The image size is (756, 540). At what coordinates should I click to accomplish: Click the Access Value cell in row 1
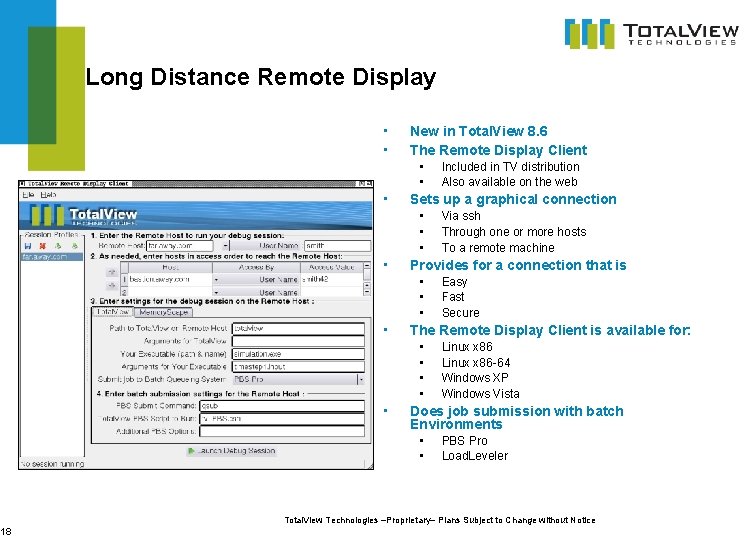coord(332,280)
